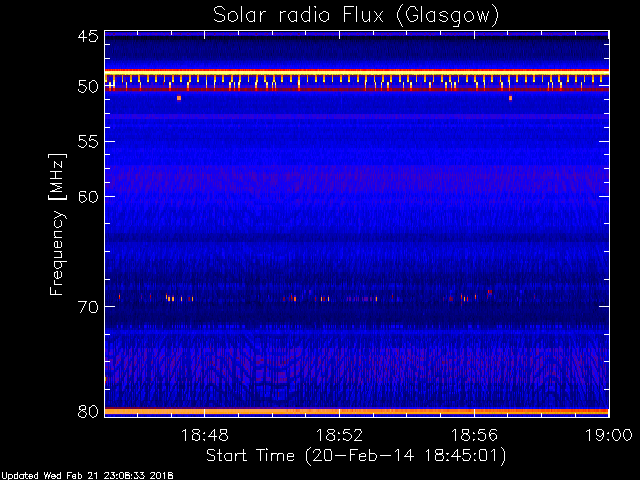Image resolution: width=640 pixels, height=480 pixels.
Task: Click the '70' frequency tick label
Action: (88, 307)
